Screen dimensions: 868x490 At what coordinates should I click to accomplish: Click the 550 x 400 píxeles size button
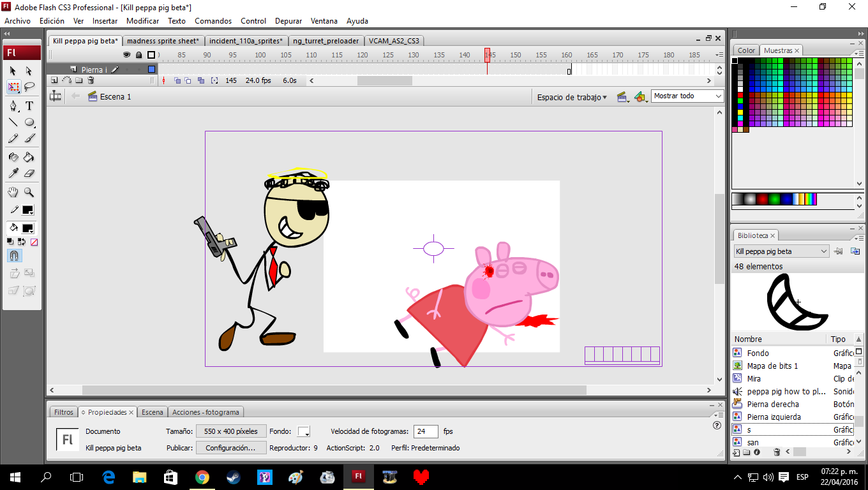(231, 431)
